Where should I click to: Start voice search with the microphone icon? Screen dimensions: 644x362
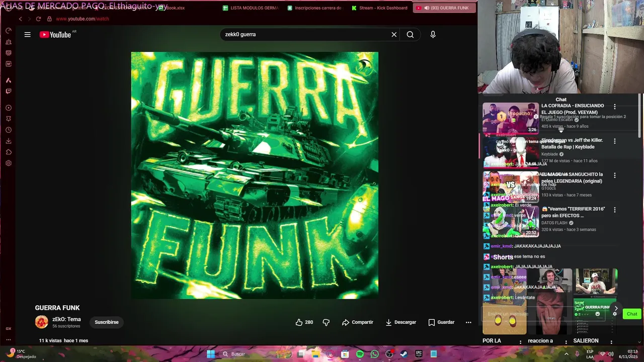[433, 35]
